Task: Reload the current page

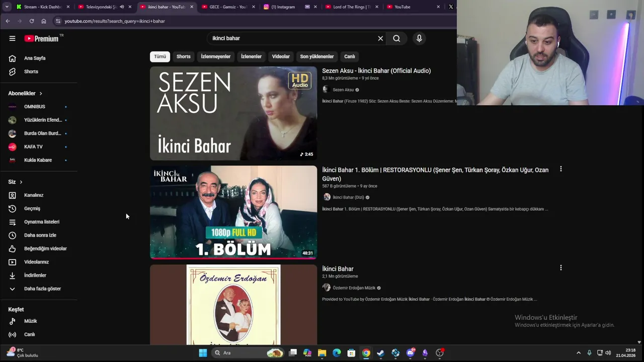Action: coord(32,21)
